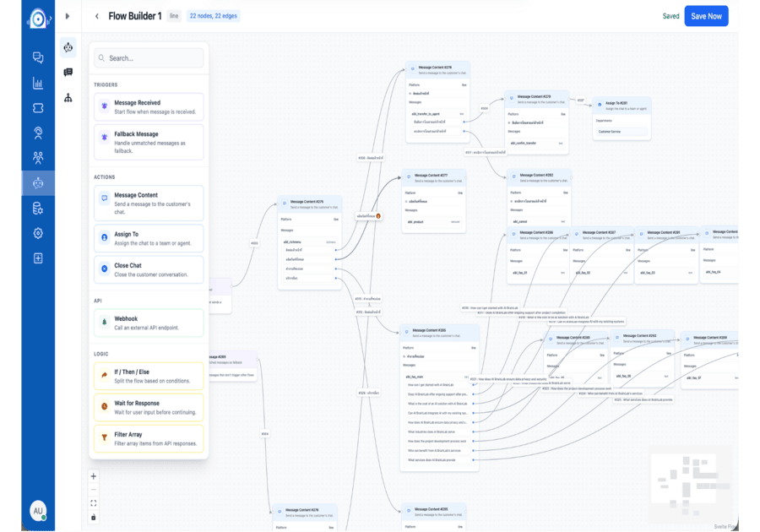Screen dimensions: 760x532
Task: Select the Message Received trigger
Action: 149,107
